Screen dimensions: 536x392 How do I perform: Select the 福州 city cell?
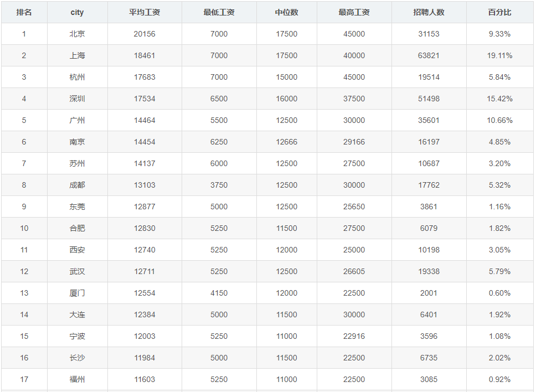click(x=77, y=379)
